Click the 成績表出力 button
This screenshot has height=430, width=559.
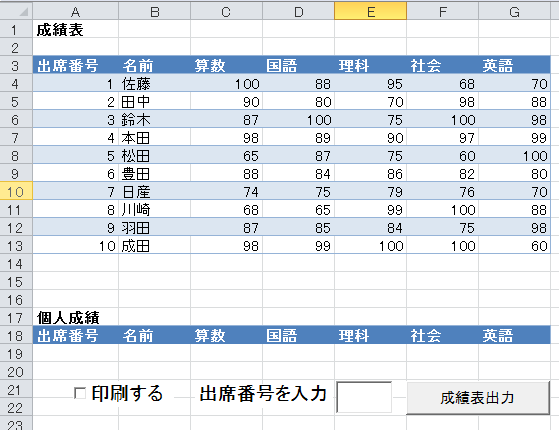(x=478, y=398)
